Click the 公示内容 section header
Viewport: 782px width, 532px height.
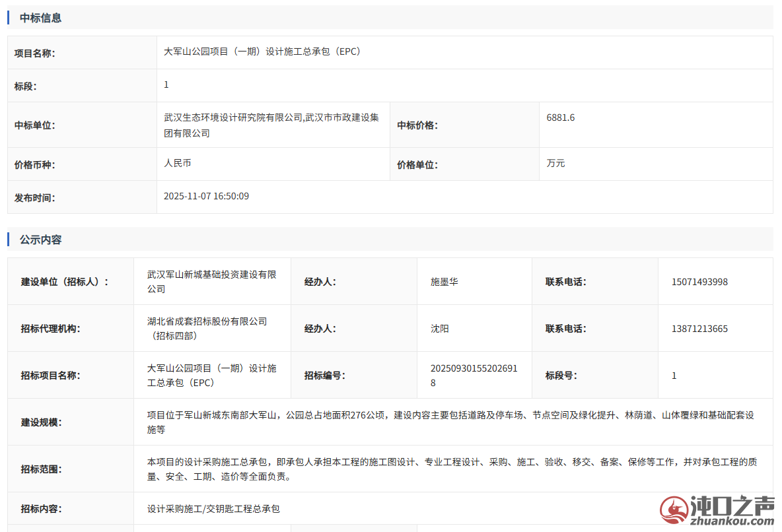(40, 240)
